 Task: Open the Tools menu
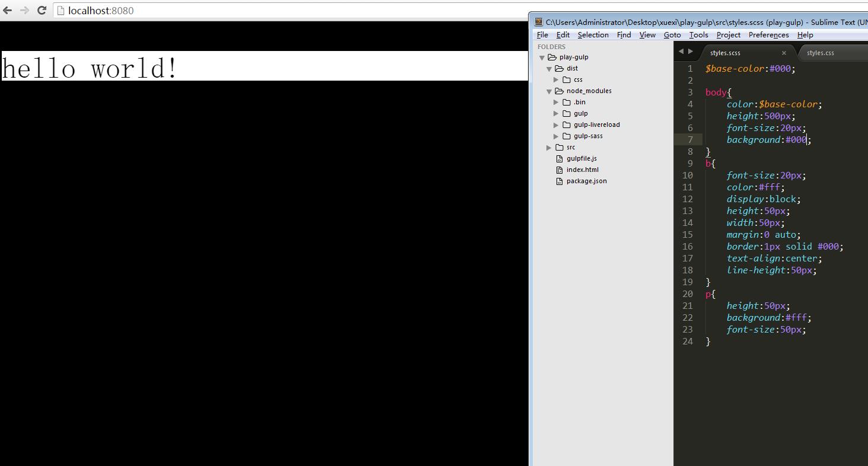tap(698, 35)
